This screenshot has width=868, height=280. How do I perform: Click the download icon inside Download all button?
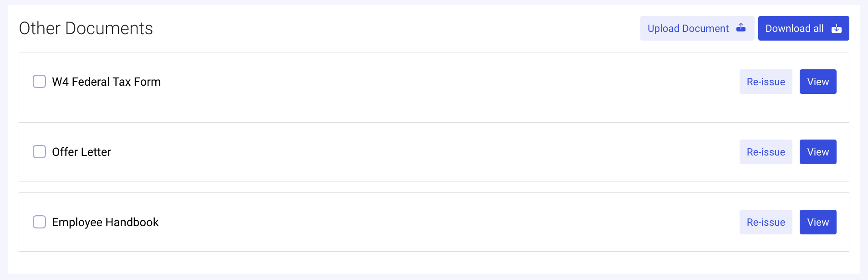(837, 28)
